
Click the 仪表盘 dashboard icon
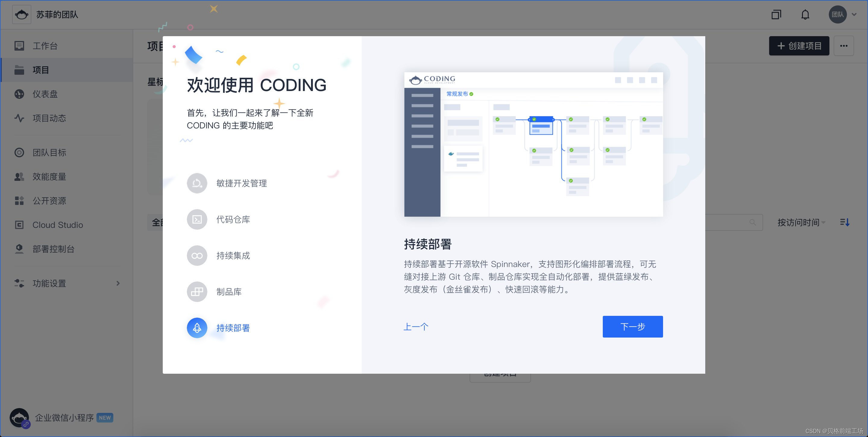pos(19,94)
